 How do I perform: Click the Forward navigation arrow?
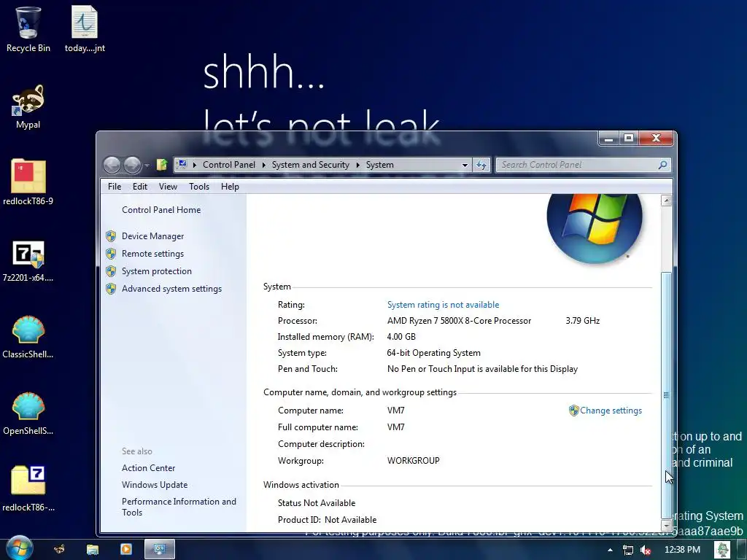133,166
